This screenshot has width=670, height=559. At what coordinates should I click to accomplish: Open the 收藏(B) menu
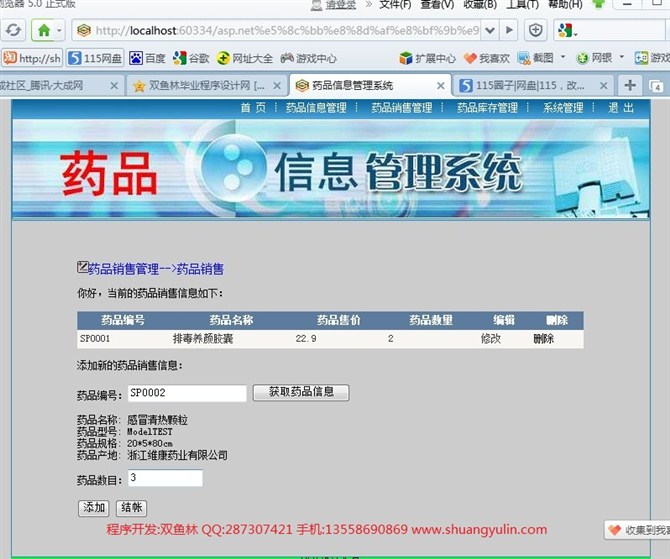pyautogui.click(x=480, y=4)
